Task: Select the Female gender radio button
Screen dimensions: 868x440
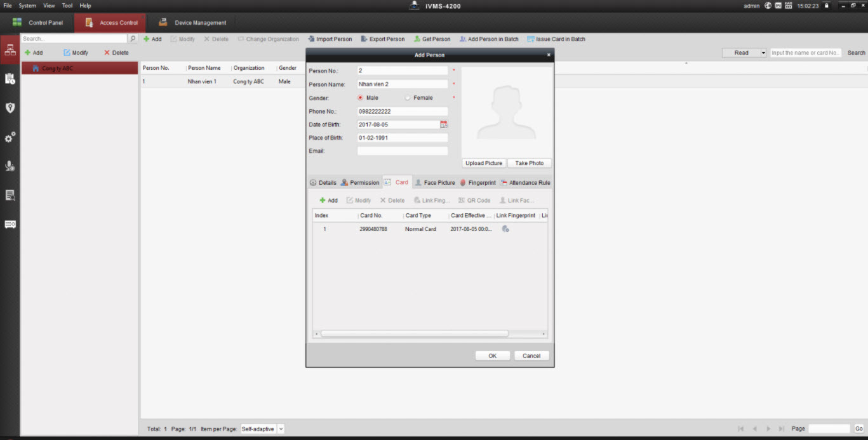Action: pos(408,98)
